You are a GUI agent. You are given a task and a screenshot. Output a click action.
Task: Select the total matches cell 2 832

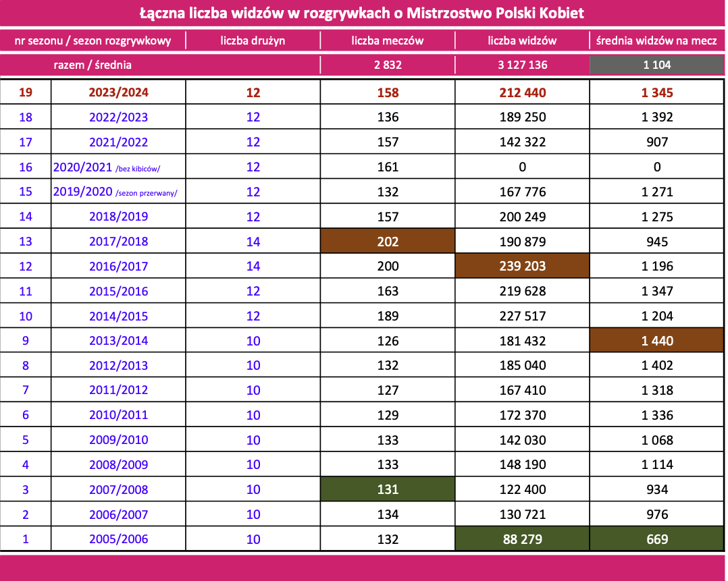pos(388,65)
